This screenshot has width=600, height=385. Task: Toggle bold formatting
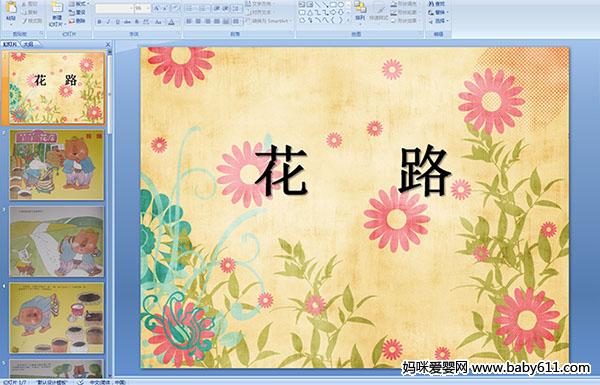pyautogui.click(x=99, y=22)
